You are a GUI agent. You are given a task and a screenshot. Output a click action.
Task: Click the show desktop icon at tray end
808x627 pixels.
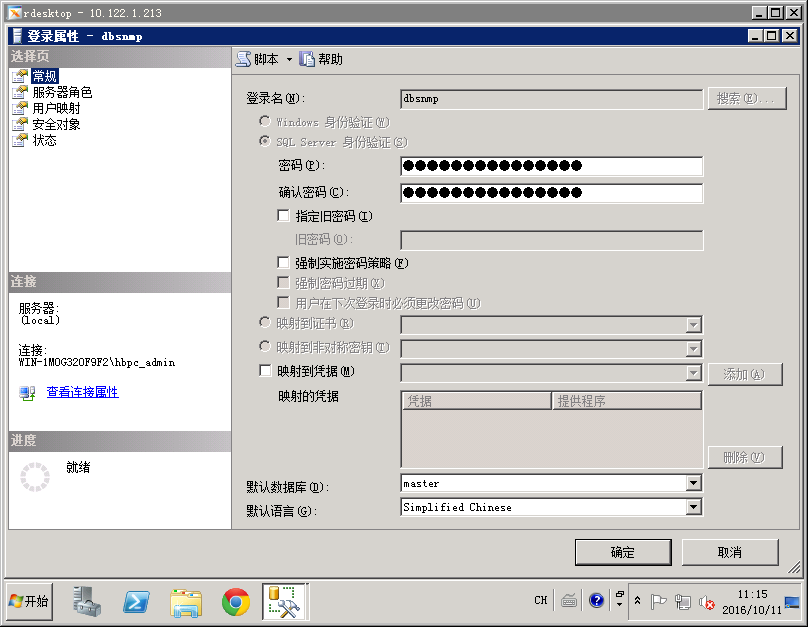792,602
